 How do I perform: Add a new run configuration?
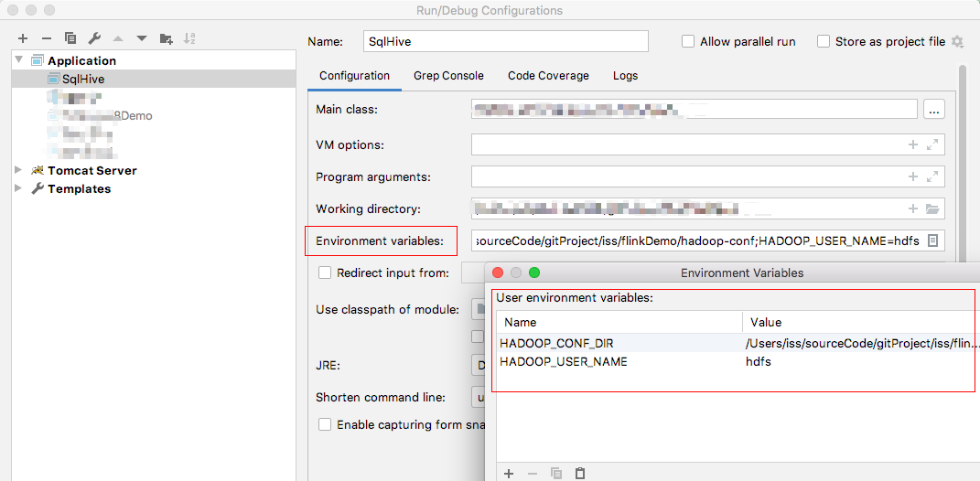click(x=23, y=38)
